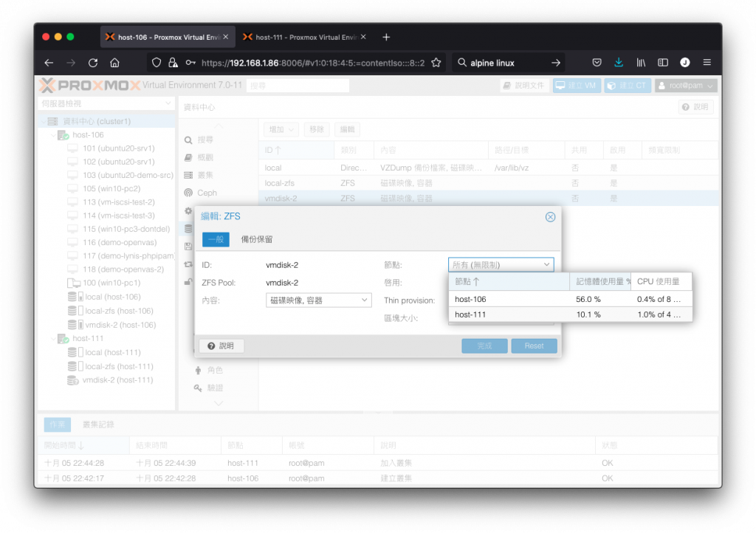The width and height of the screenshot is (756, 533).
Task: Sort storage table by ID column header
Action: pyautogui.click(x=297, y=151)
